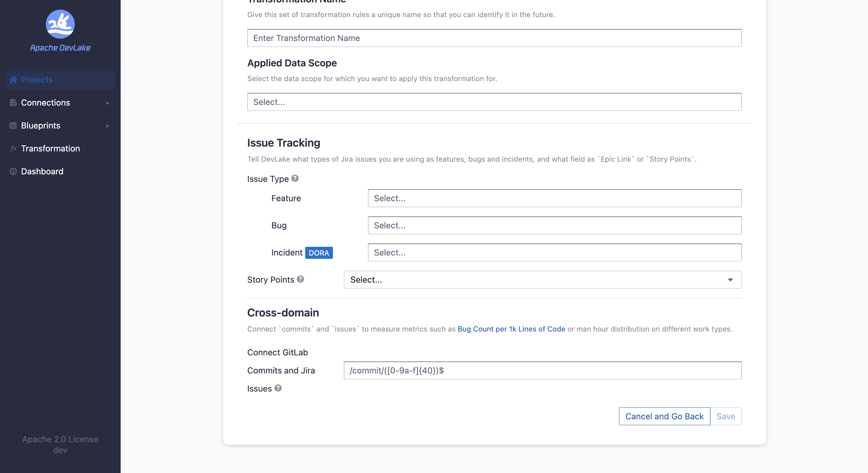
Task: Open the Feature issue type select
Action: [554, 198]
